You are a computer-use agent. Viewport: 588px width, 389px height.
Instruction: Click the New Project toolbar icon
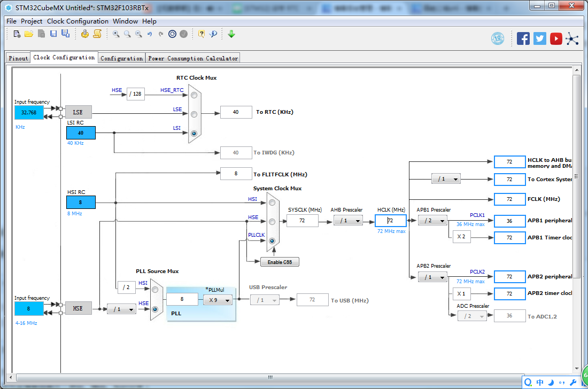click(x=17, y=34)
